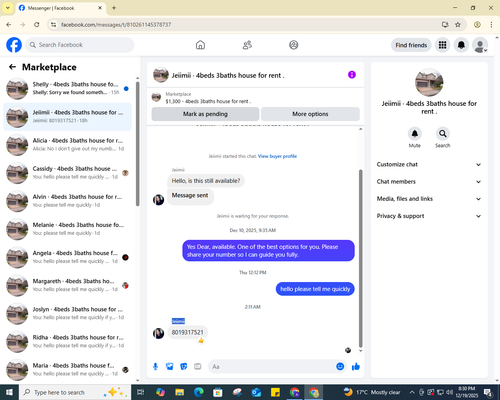The width and height of the screenshot is (500, 400).
Task: Click the Jeiimii sender avatar beside 8019317521
Action: pos(158,333)
